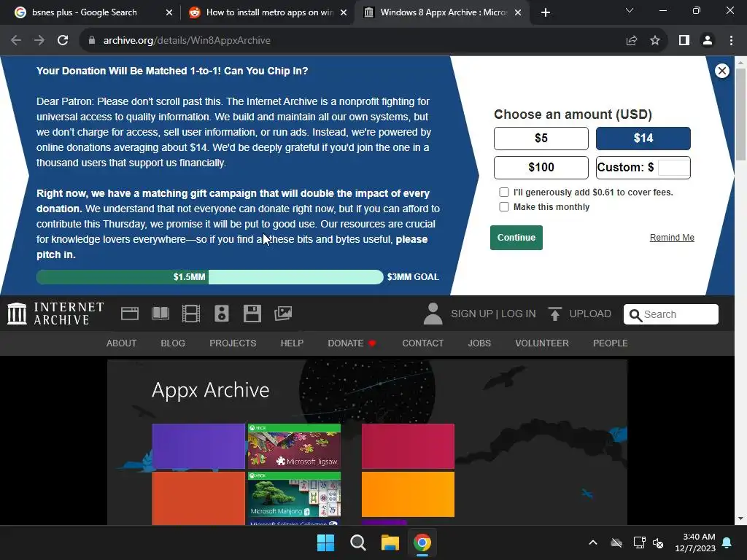This screenshot has width=747, height=560.
Task: Close the donation banner with the X
Action: 721,71
